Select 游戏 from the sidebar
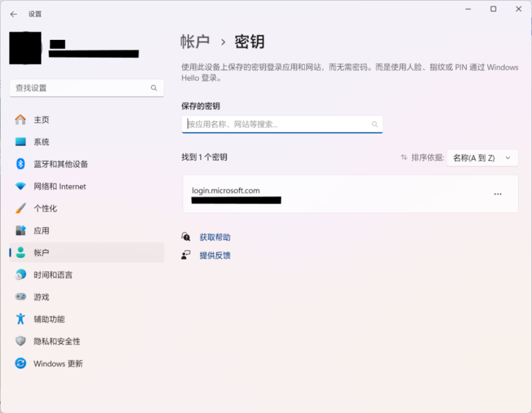532x413 pixels. tap(43, 297)
